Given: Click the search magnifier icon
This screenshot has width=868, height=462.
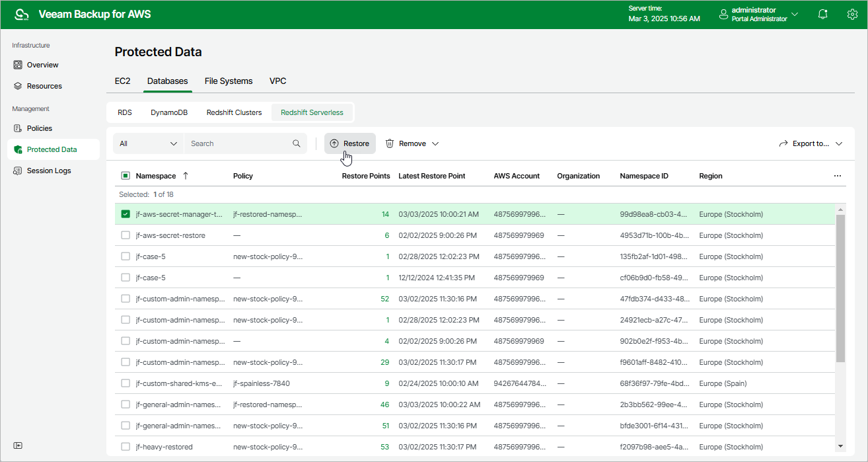Looking at the screenshot, I should (x=297, y=143).
